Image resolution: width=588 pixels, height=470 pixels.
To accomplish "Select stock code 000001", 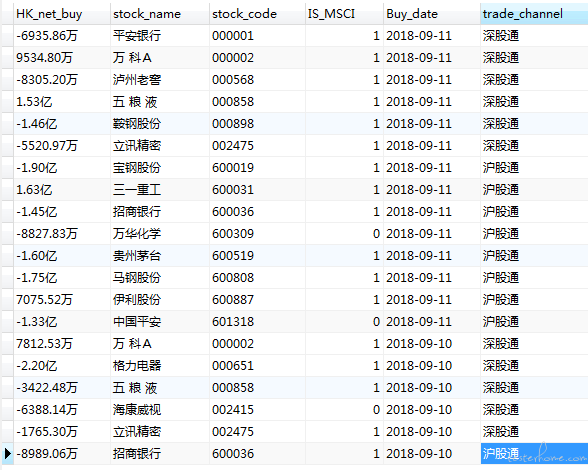I will (x=233, y=36).
